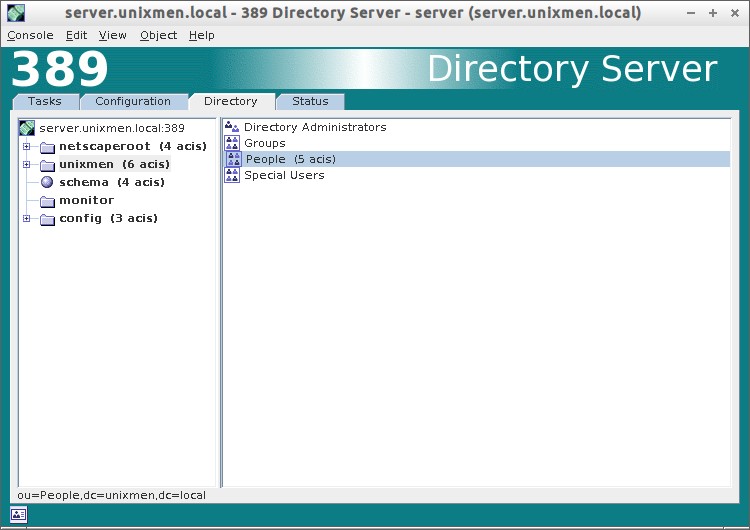Switch to the Status tab
This screenshot has width=750, height=530.
[310, 101]
